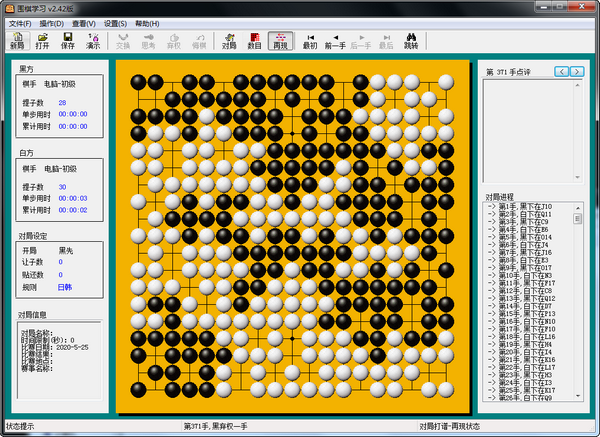Click the 跳转 (Jump to move) icon
This screenshot has height=437, width=600.
(411, 41)
